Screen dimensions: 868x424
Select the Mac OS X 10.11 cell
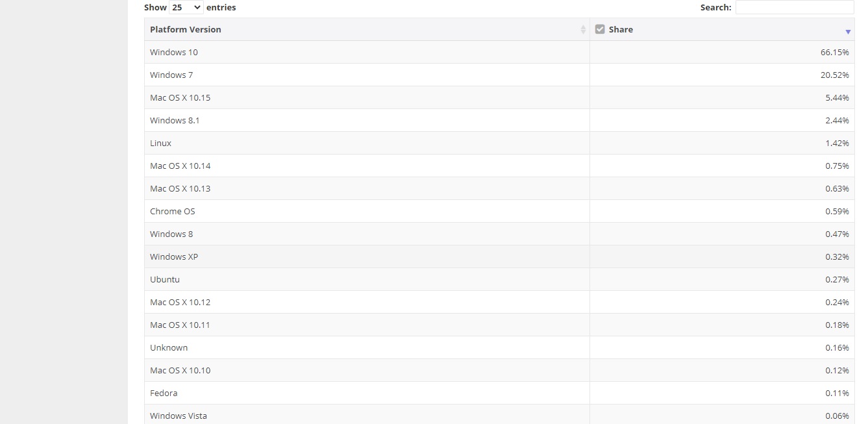click(x=367, y=325)
